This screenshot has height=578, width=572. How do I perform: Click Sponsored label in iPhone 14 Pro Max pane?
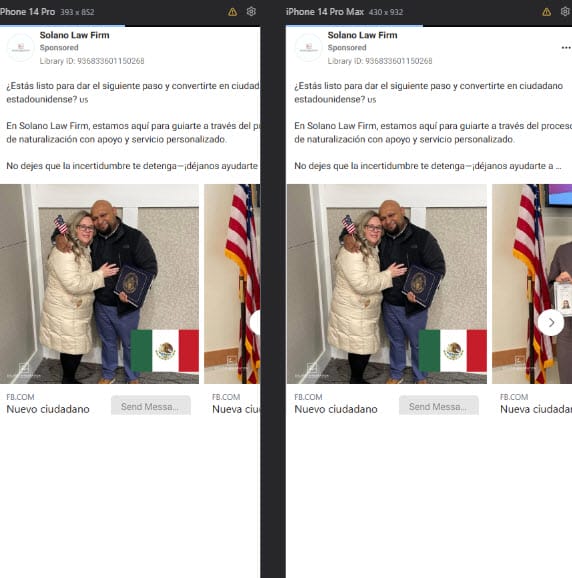[x=347, y=48]
